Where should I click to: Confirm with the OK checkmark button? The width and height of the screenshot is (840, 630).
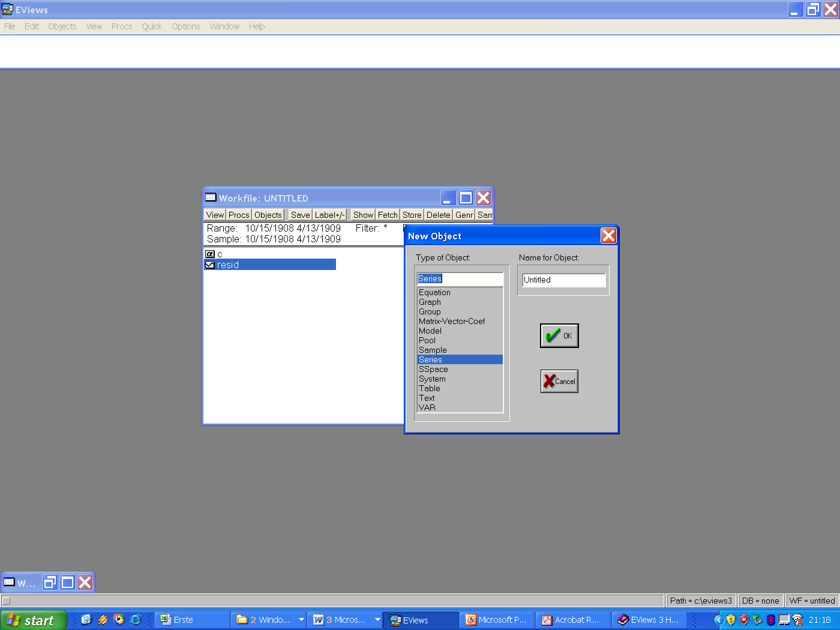coord(559,335)
